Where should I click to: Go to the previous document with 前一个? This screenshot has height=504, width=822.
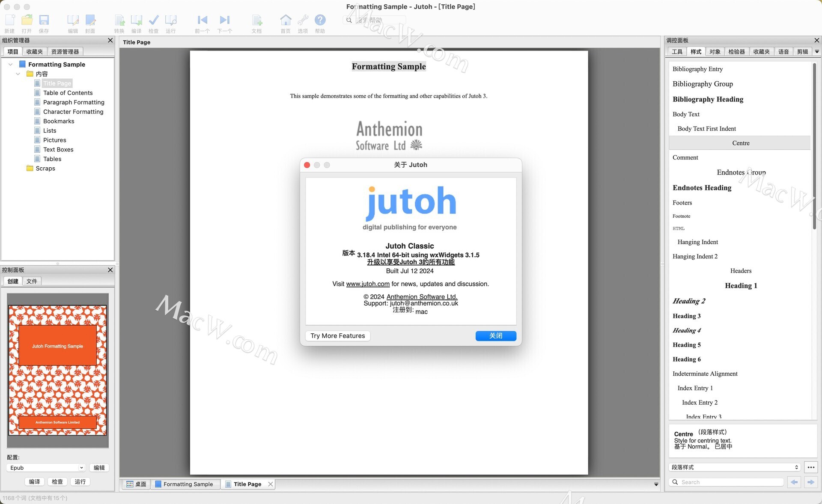[x=202, y=24]
